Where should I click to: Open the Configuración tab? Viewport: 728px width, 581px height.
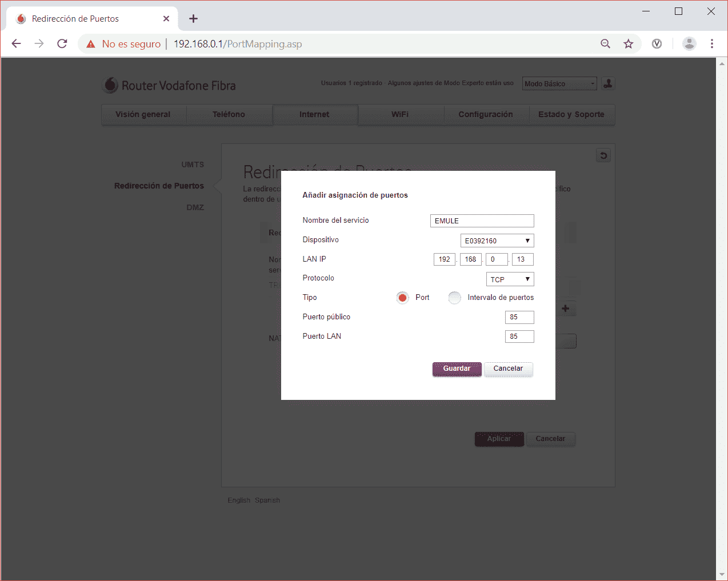(x=485, y=114)
